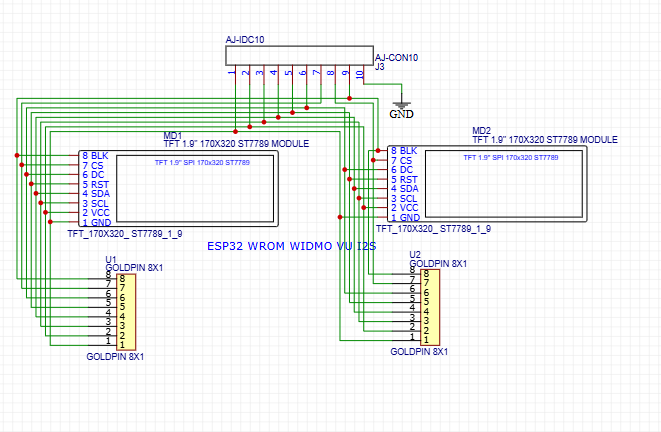Click the MD1 designator label

[173, 136]
